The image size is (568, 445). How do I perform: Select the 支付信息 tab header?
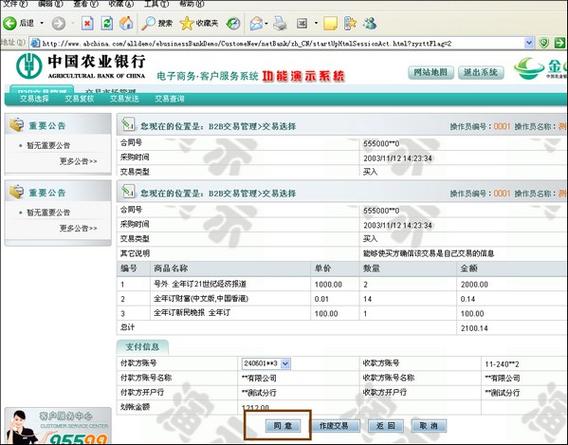pos(142,347)
